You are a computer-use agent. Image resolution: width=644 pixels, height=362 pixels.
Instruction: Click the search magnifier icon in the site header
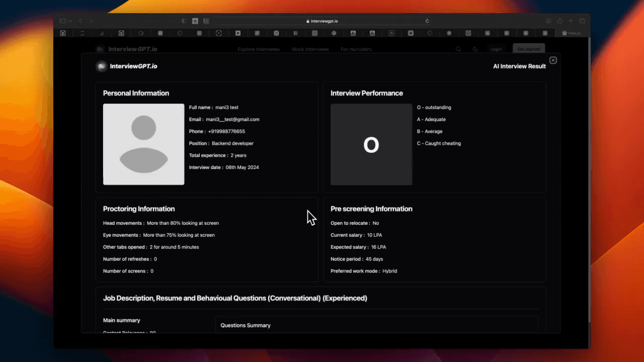coord(458,49)
